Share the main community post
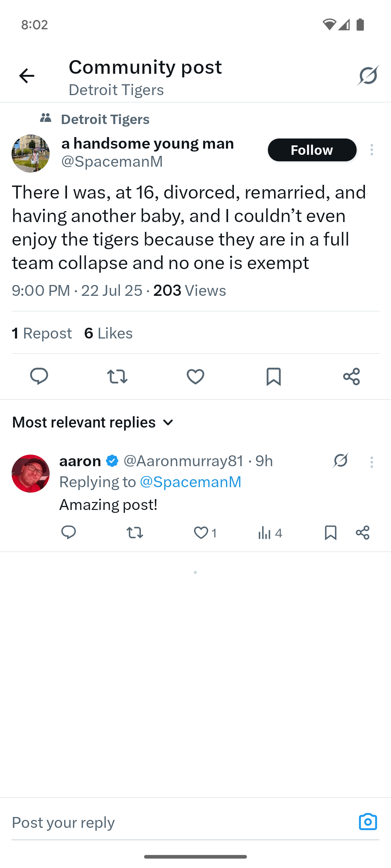Viewport: 391px width, 868px height. click(x=352, y=376)
